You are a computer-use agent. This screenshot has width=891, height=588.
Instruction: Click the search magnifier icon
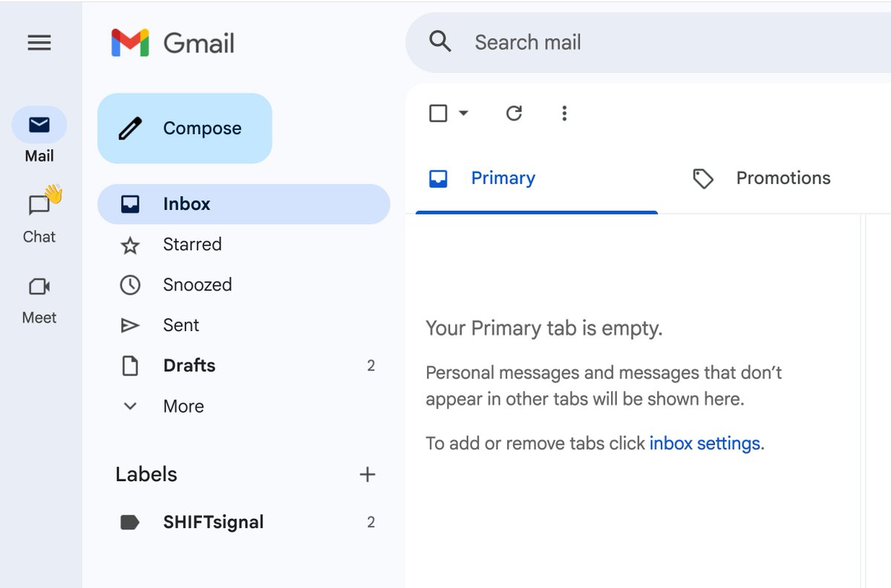[440, 42]
